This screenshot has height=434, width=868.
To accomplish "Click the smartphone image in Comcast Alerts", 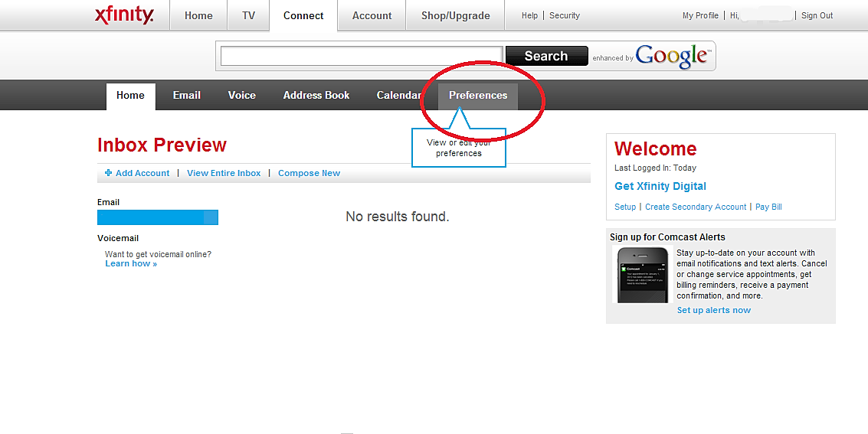I will coord(643,276).
